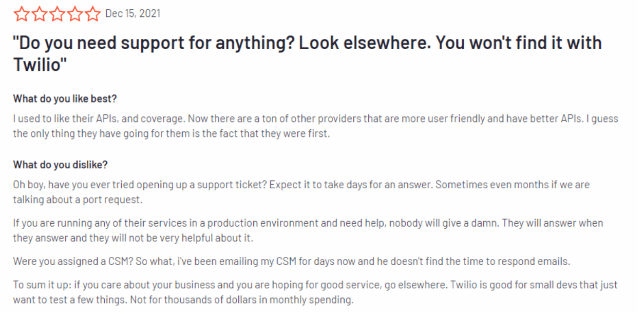The width and height of the screenshot is (644, 317).
Task: Click the fourth rating star
Action: point(74,14)
